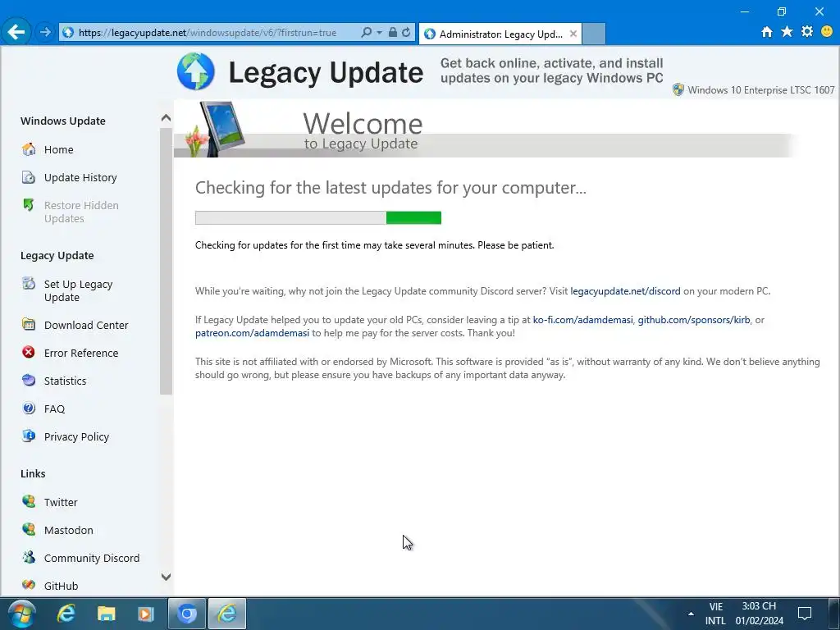Open the Download Center link
840x630 pixels.
(x=86, y=325)
